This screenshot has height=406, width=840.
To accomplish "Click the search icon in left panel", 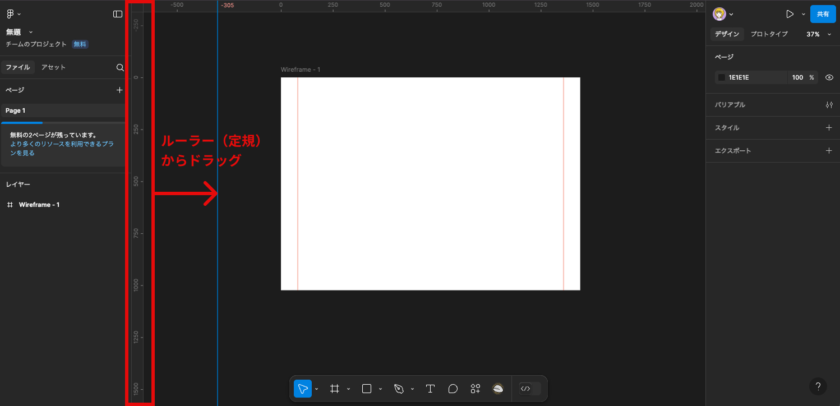I will click(x=120, y=67).
